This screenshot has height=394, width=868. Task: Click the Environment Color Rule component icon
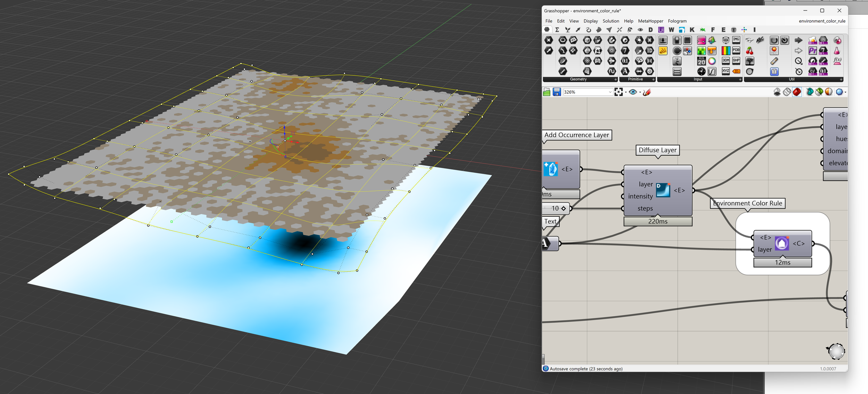(782, 244)
